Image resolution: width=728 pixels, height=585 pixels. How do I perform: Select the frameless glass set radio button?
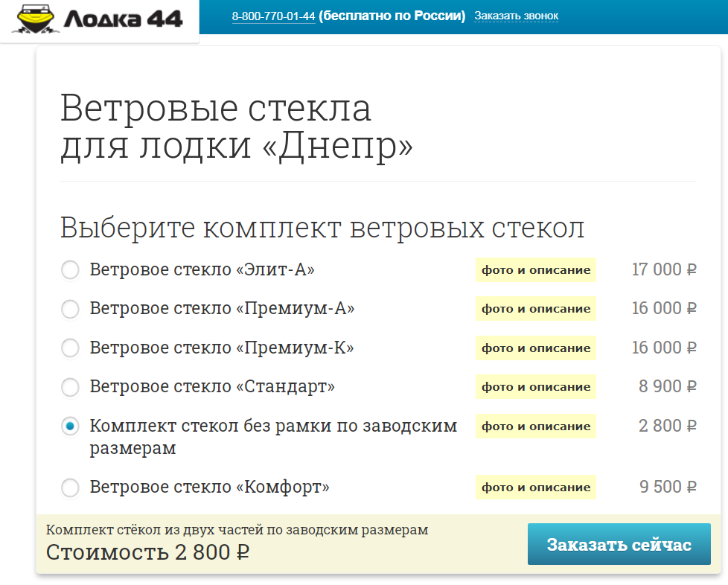click(x=70, y=426)
